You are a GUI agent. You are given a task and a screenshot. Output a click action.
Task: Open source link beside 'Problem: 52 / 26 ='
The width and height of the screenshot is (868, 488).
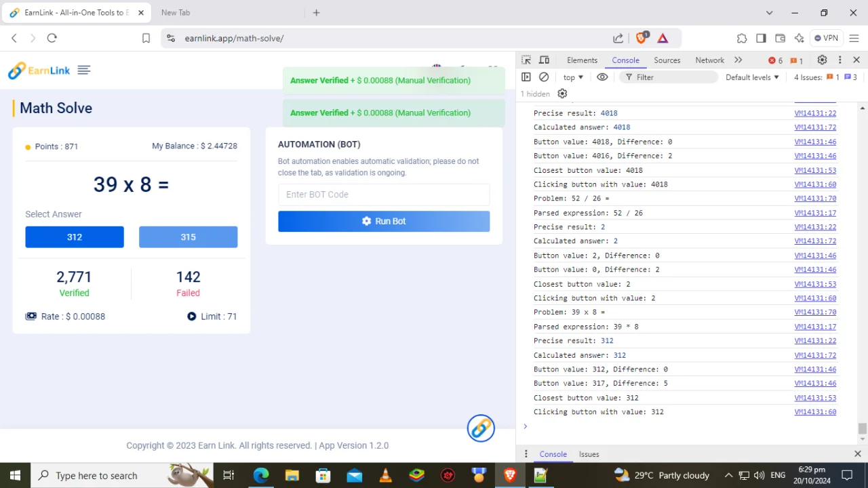point(815,199)
